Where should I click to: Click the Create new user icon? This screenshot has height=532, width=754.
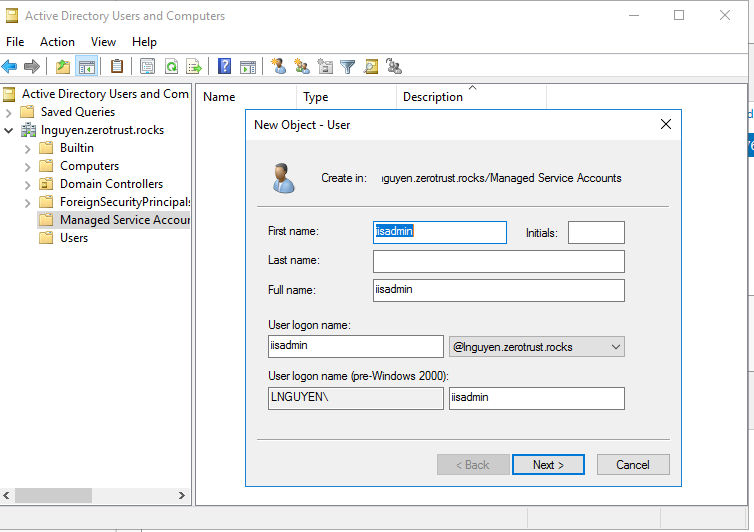pos(278,67)
